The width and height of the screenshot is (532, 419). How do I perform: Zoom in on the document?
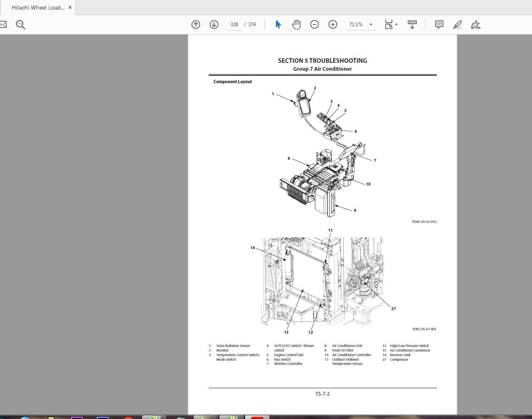coord(333,25)
